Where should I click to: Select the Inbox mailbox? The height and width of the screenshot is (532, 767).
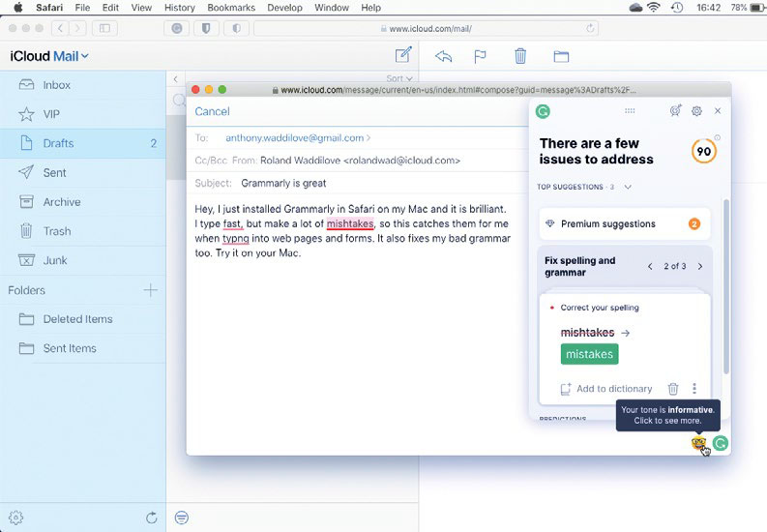point(82,85)
